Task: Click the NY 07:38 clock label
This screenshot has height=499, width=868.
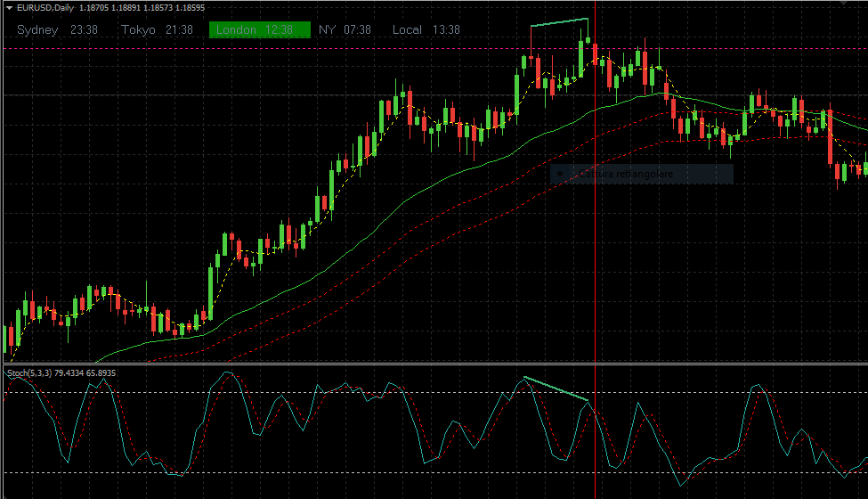Action: tap(345, 30)
